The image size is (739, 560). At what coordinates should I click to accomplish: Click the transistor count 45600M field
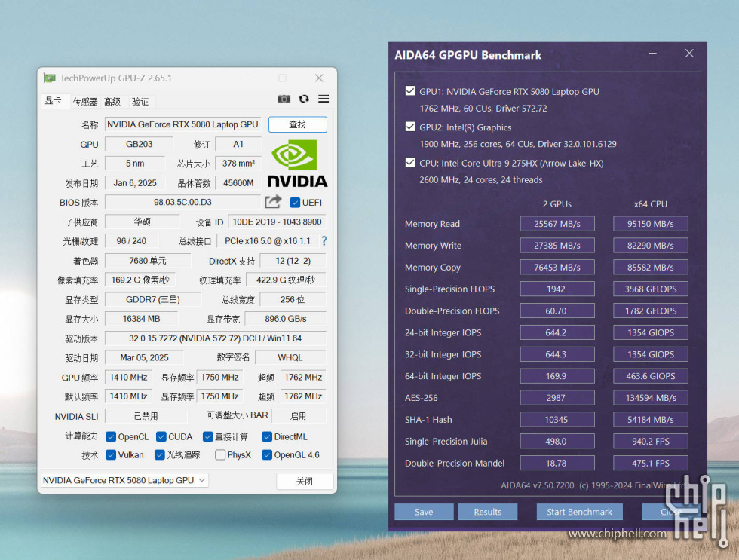click(238, 182)
